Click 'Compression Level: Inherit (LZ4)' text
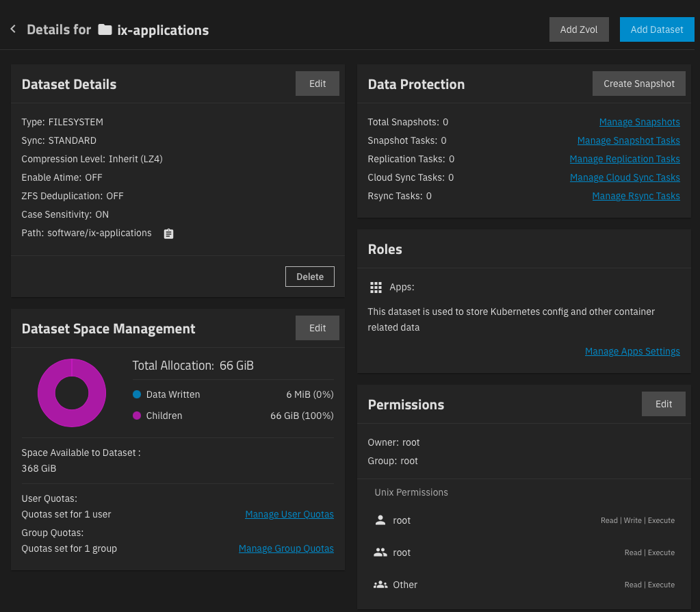 [92, 159]
